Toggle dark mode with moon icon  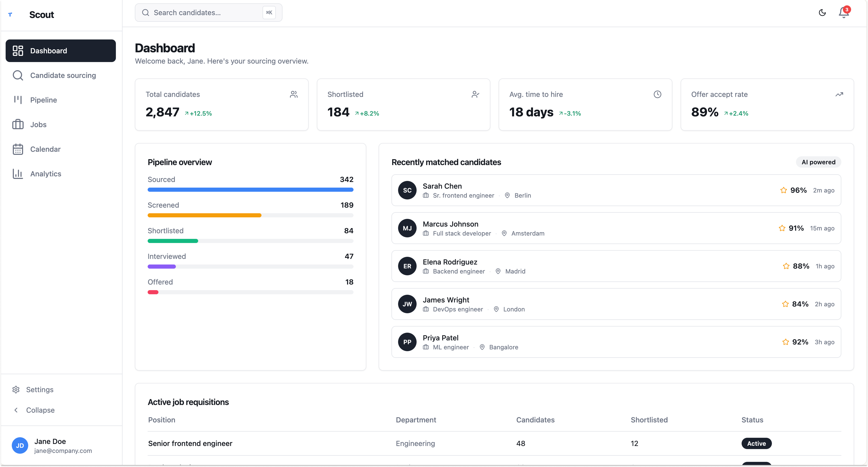click(x=822, y=13)
